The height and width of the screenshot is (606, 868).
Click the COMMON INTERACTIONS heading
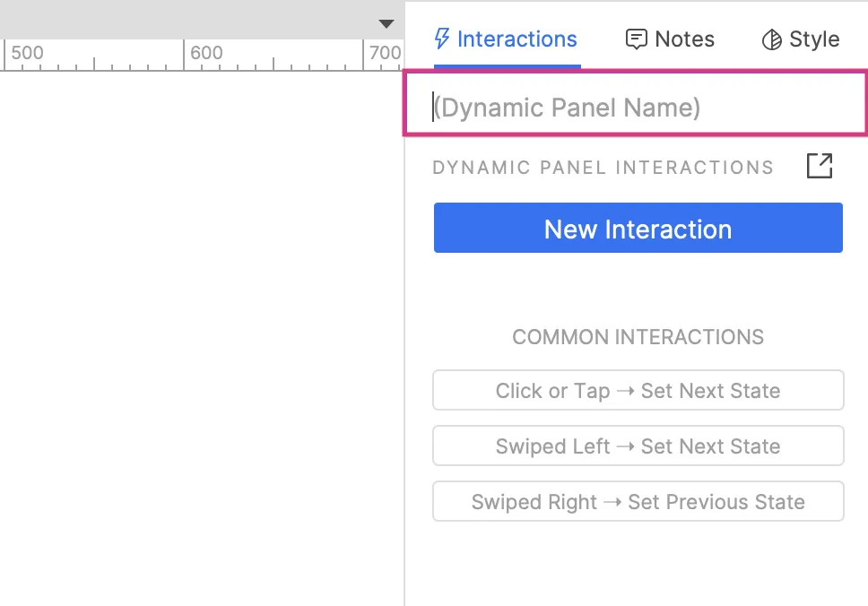point(638,337)
